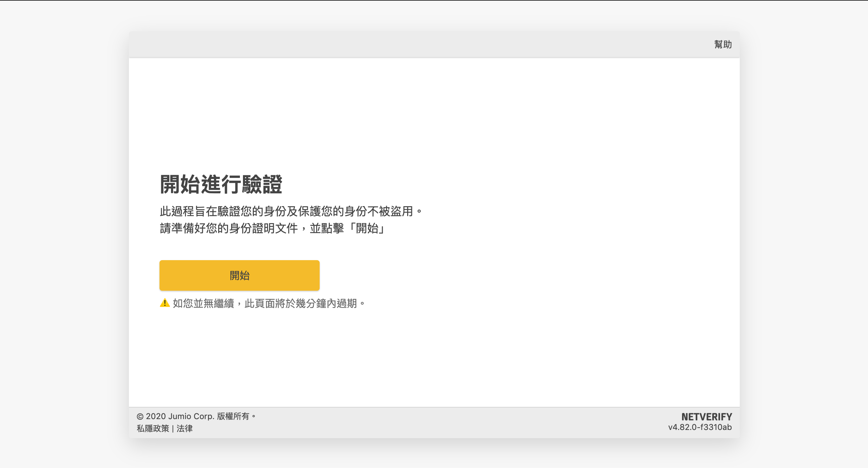The height and width of the screenshot is (468, 868).
Task: Open the 私隱政策 privacy policy link
Action: [x=153, y=429]
